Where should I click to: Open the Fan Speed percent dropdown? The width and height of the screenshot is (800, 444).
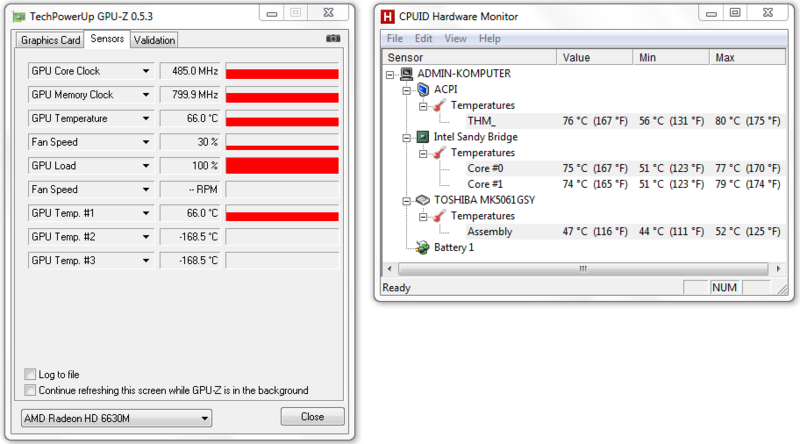146,142
